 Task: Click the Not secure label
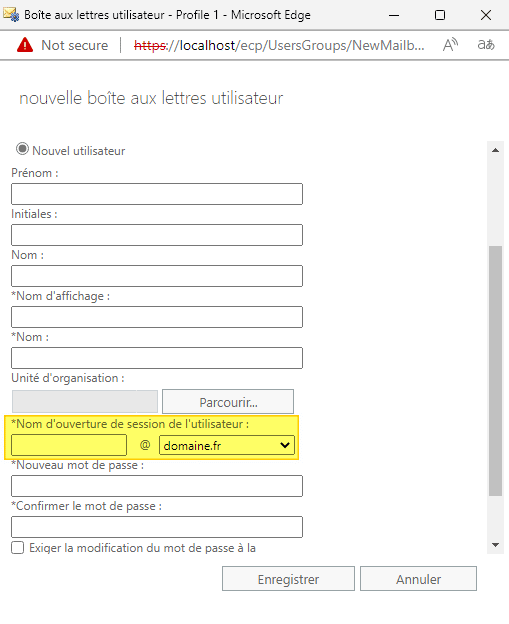(75, 45)
